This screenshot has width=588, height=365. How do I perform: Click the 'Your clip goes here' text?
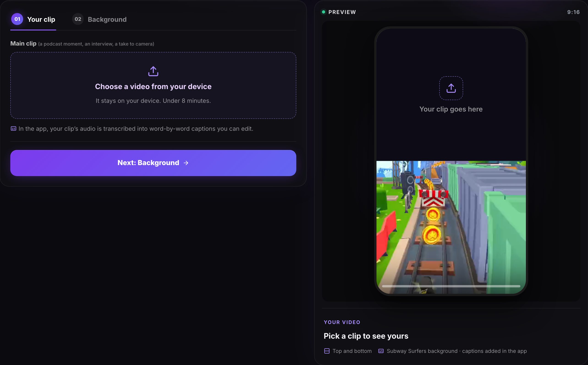(x=451, y=109)
